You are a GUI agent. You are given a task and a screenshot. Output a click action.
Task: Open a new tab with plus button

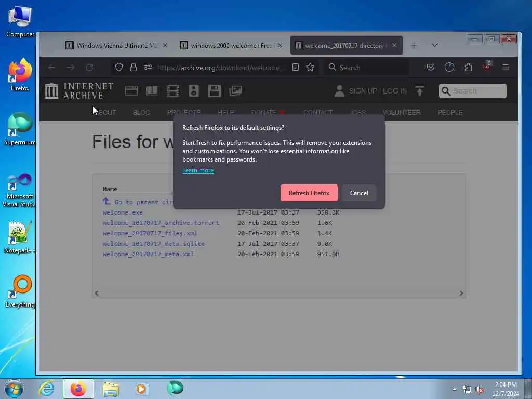pyautogui.click(x=414, y=46)
